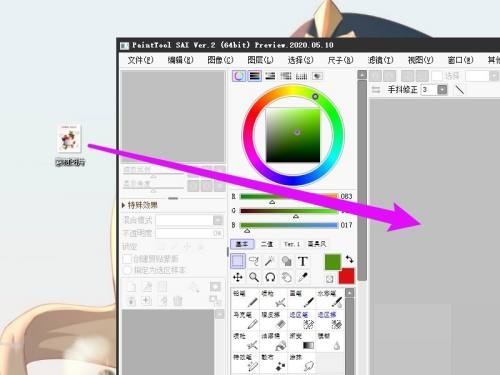Toggle the color wheel panel display button
Screen dimensions: 500x375
(239, 76)
